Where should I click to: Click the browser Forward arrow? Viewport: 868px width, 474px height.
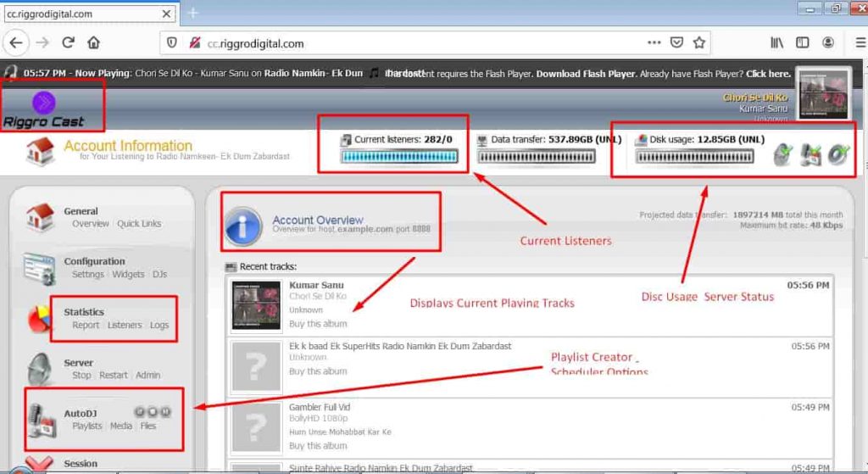tap(42, 42)
